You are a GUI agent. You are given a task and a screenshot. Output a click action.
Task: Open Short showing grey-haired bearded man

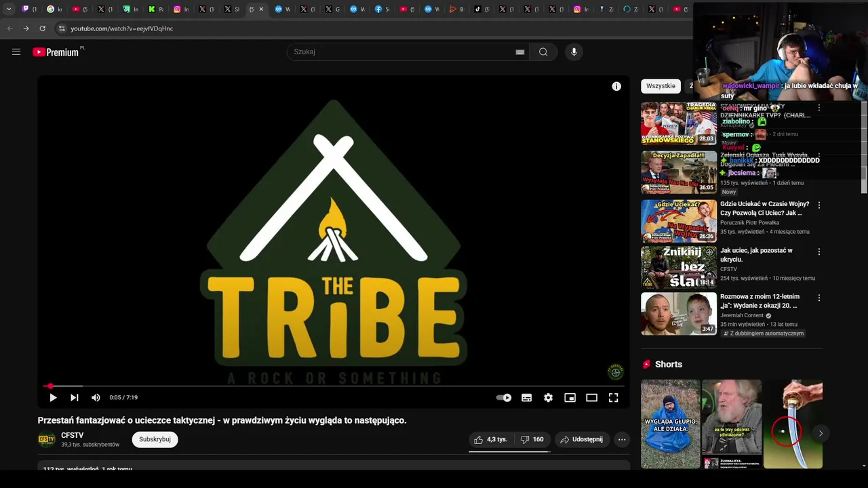732,424
